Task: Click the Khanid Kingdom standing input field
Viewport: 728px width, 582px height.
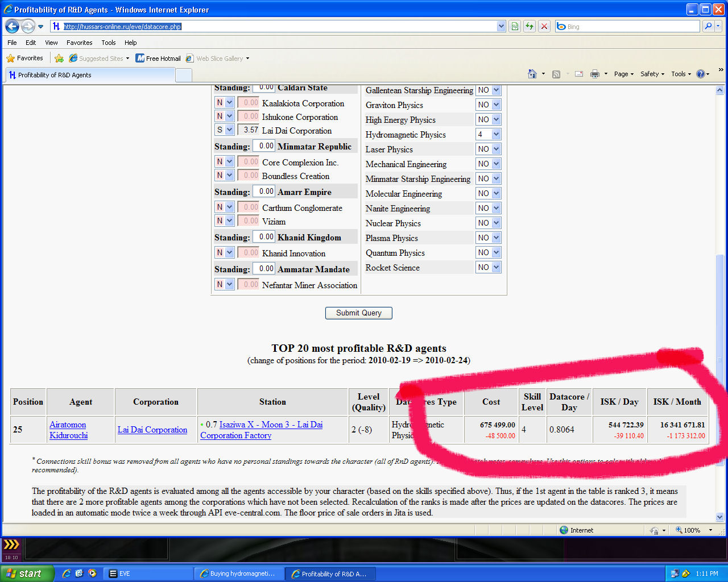Action: click(x=264, y=237)
